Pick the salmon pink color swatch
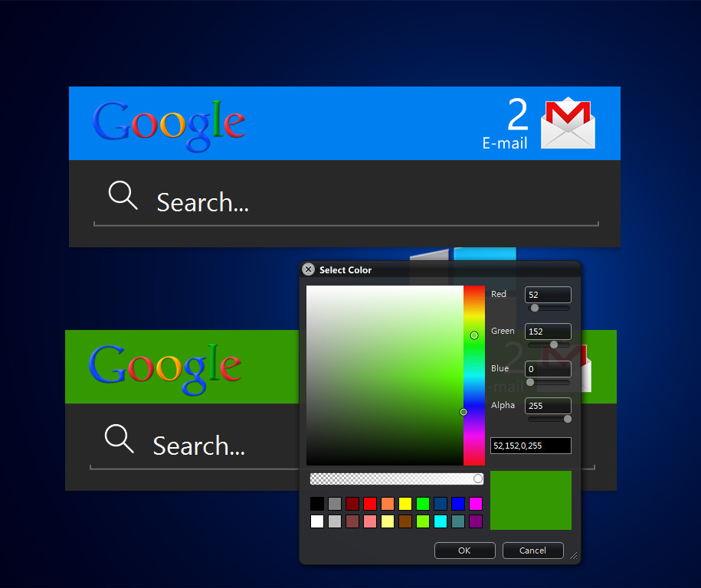 click(370, 521)
